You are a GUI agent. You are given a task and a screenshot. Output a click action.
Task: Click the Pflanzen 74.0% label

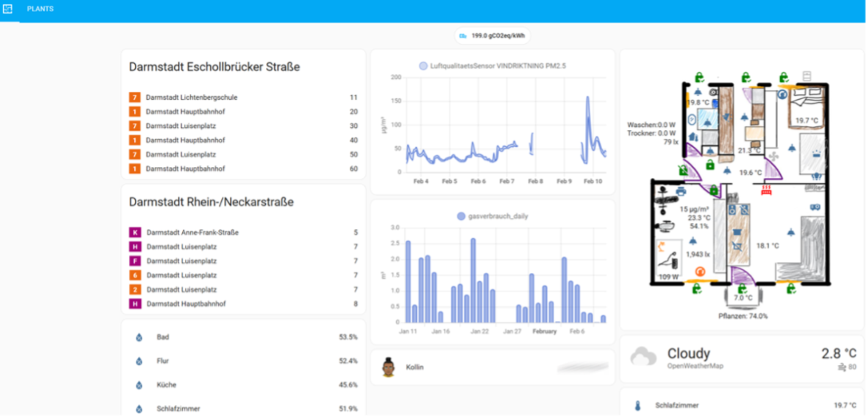[743, 316]
